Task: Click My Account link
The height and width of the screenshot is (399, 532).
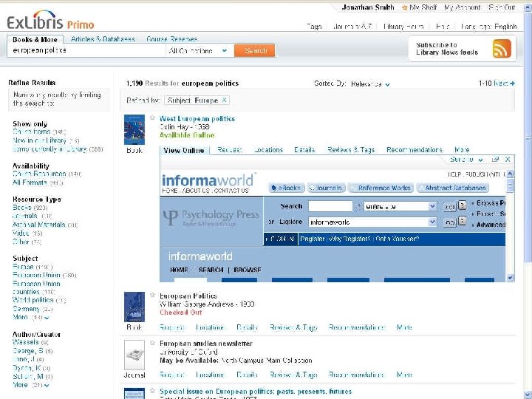Action: [463, 7]
